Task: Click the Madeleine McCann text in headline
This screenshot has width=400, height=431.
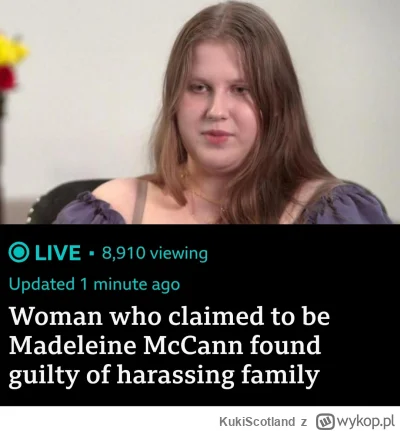Action: pyautogui.click(x=127, y=345)
